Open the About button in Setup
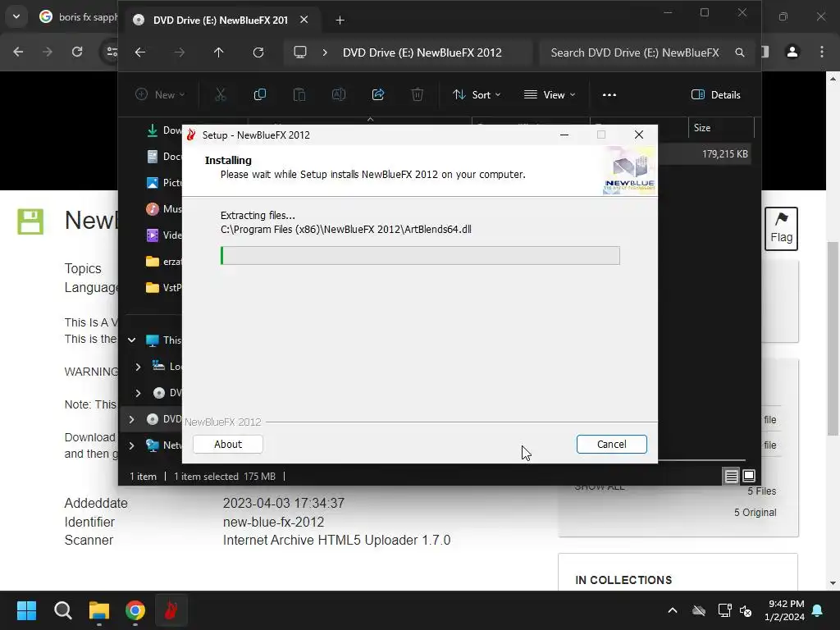Image resolution: width=840 pixels, height=630 pixels. point(228,444)
